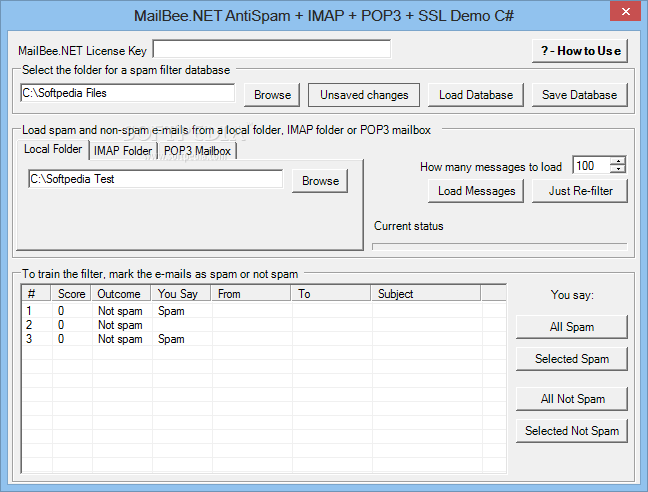
Task: Browse for the local e-mail folder
Action: click(x=320, y=181)
